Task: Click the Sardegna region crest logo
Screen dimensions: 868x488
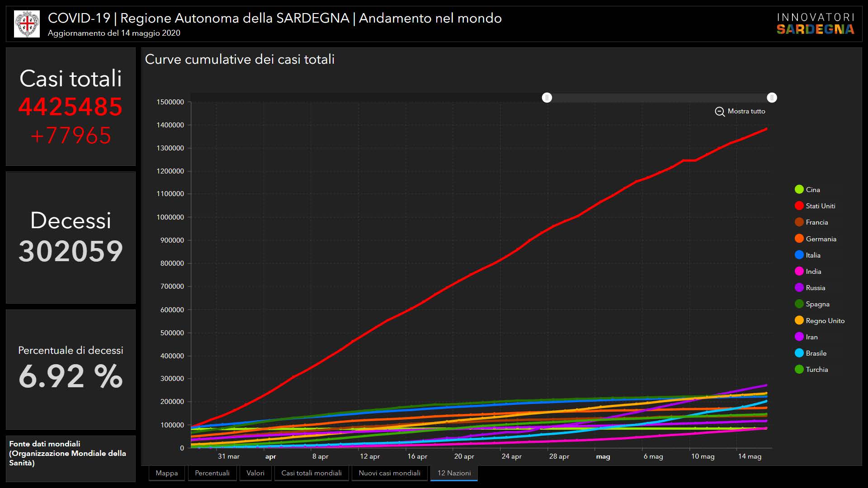Action: pyautogui.click(x=27, y=24)
